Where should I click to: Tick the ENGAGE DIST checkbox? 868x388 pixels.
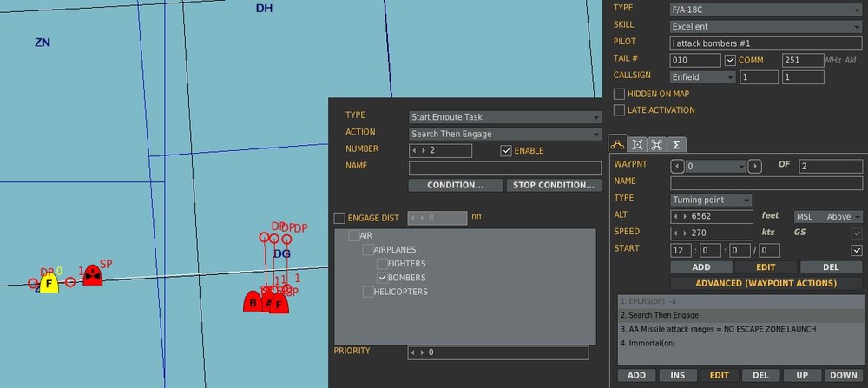click(339, 218)
